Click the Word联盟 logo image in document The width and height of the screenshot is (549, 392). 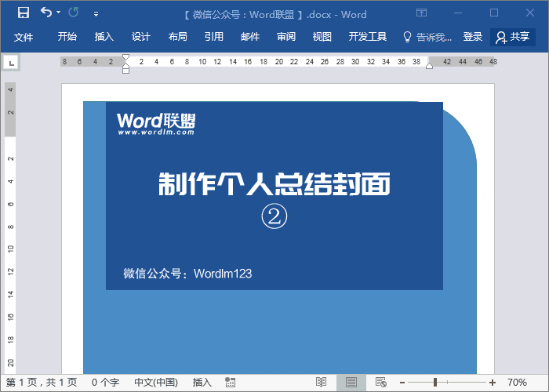point(156,124)
